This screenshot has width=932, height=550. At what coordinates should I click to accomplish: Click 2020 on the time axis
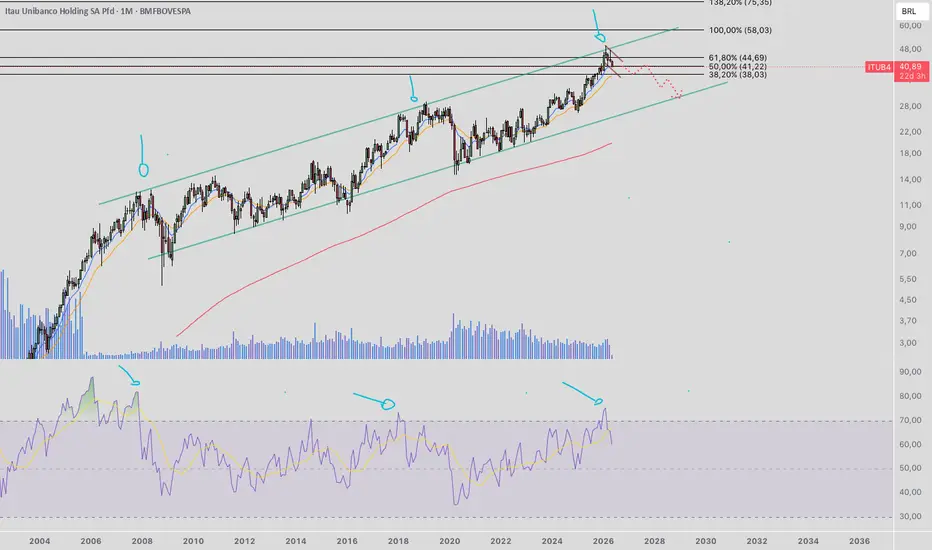click(449, 541)
